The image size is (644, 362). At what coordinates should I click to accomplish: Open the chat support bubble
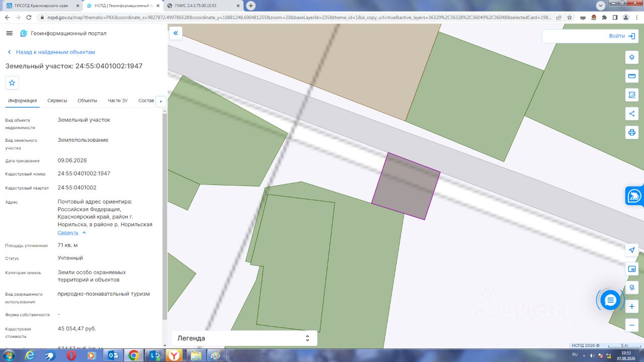610,300
